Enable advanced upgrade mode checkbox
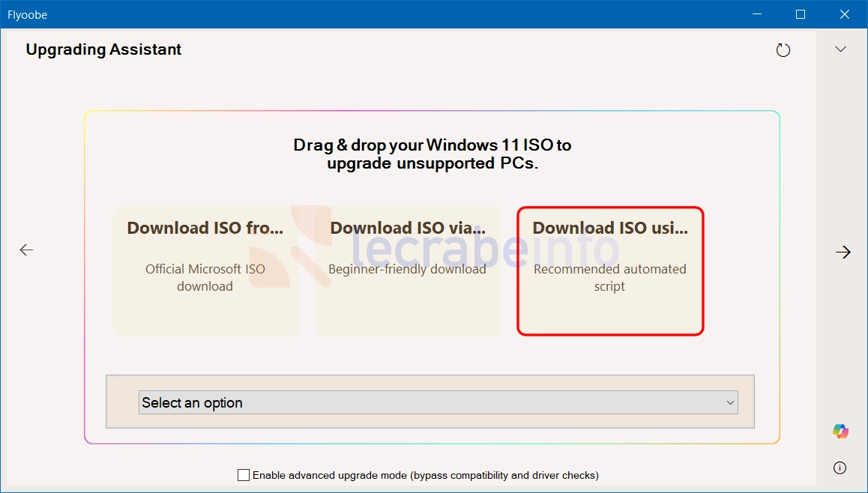The height and width of the screenshot is (493, 868). (x=243, y=475)
